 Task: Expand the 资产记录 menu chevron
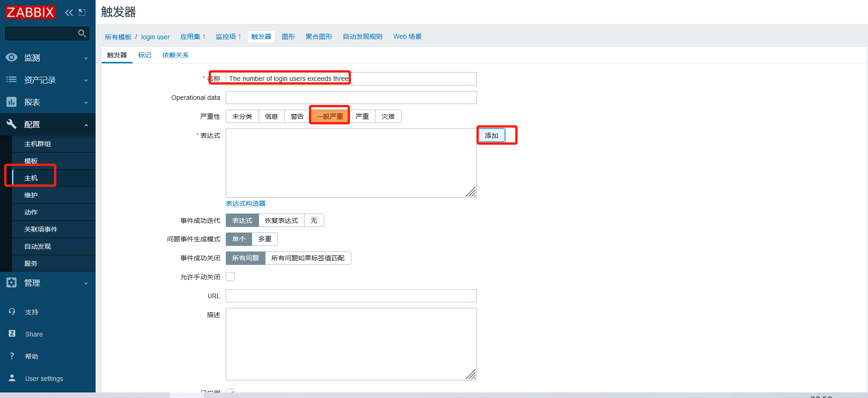86,80
